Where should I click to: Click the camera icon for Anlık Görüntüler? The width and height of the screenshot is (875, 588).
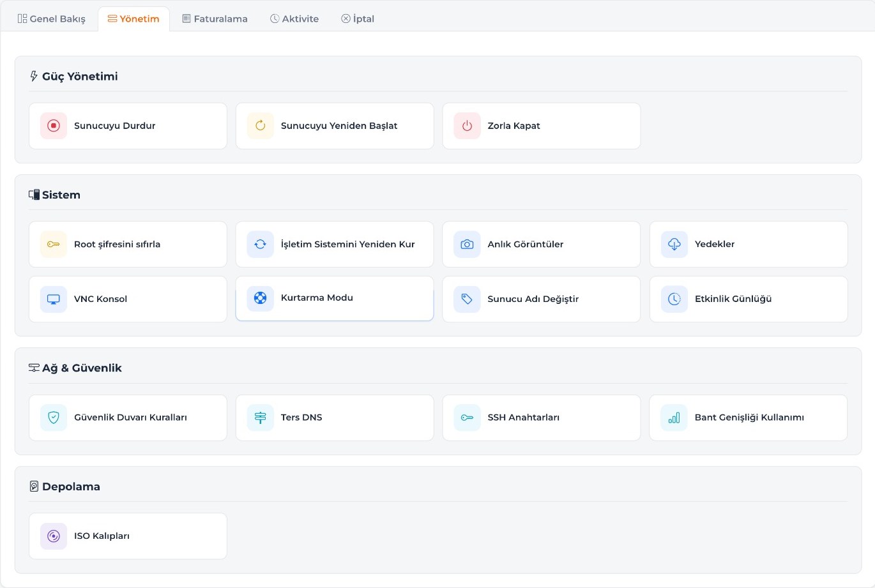coord(467,245)
